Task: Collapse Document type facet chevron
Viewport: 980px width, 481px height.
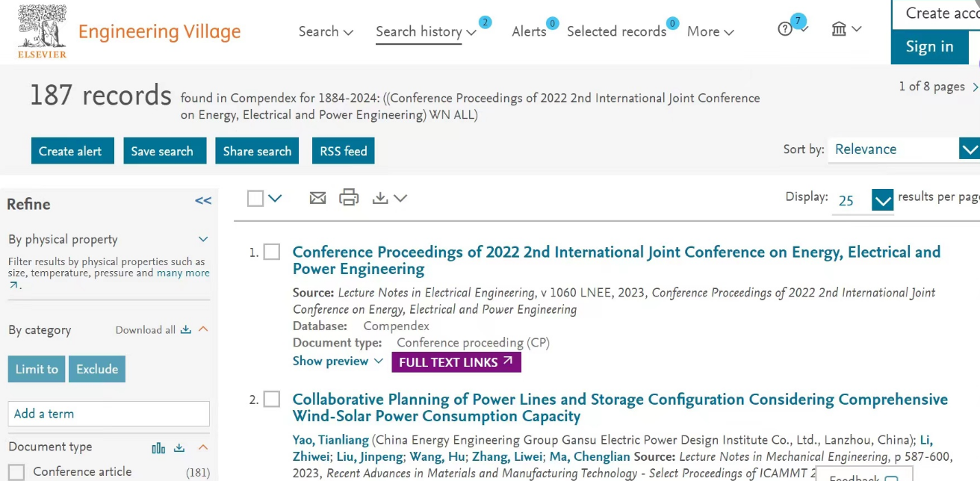Action: [x=203, y=447]
